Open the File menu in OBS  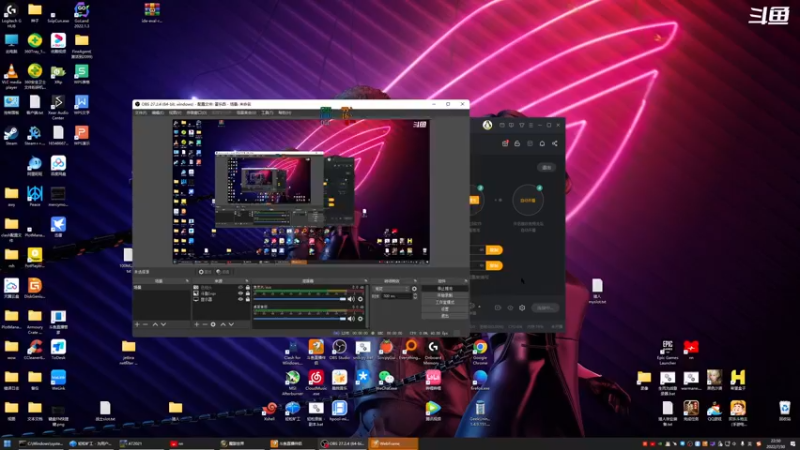(x=141, y=113)
